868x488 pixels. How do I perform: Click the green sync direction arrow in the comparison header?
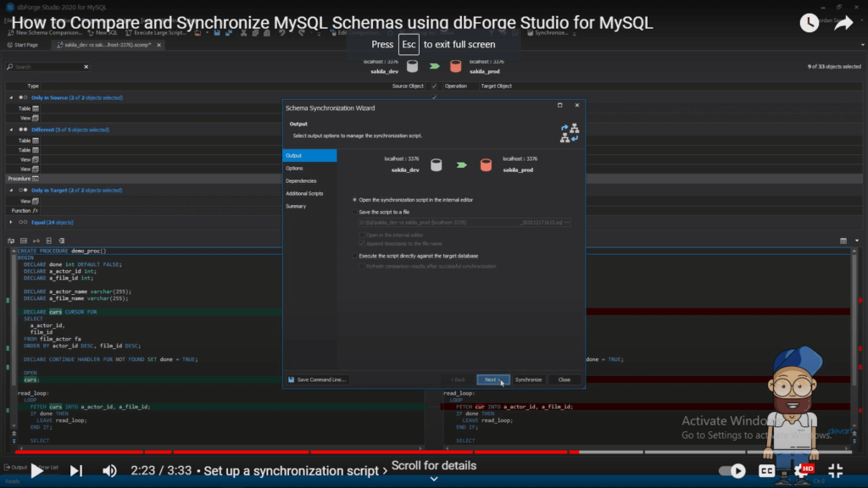click(x=435, y=66)
